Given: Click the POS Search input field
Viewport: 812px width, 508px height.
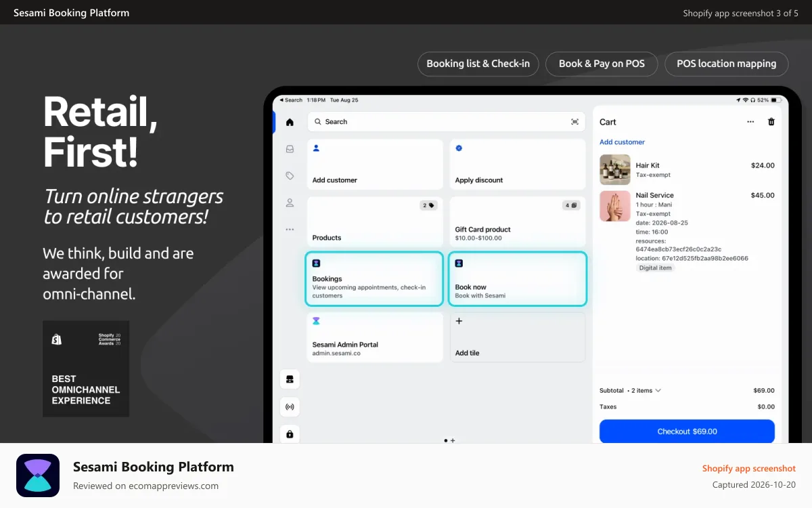Looking at the screenshot, I should coord(447,122).
